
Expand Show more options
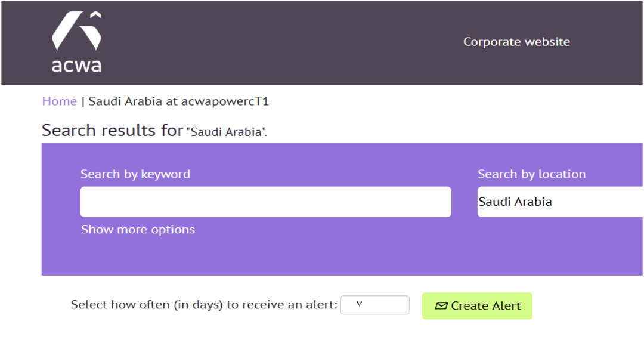pyautogui.click(x=138, y=230)
